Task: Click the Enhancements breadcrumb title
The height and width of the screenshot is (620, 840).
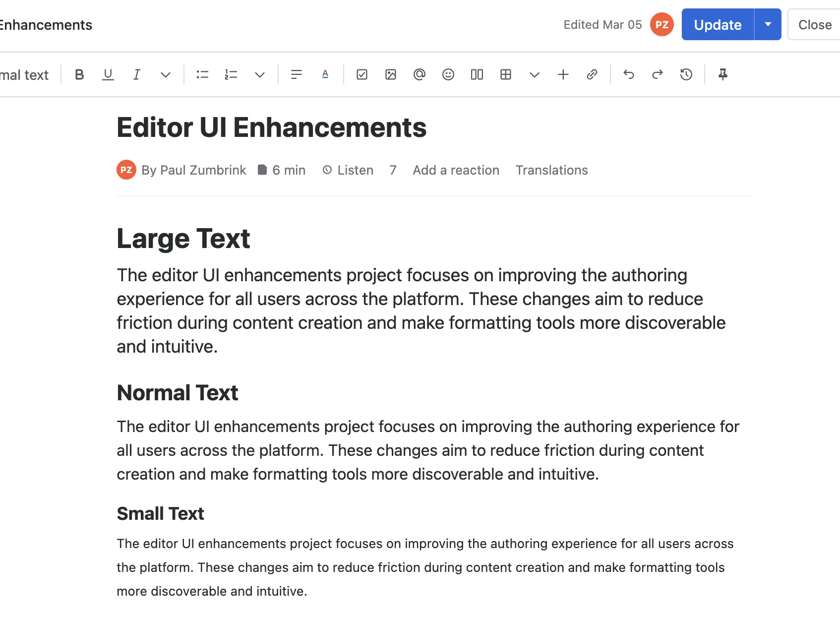Action: click(46, 25)
